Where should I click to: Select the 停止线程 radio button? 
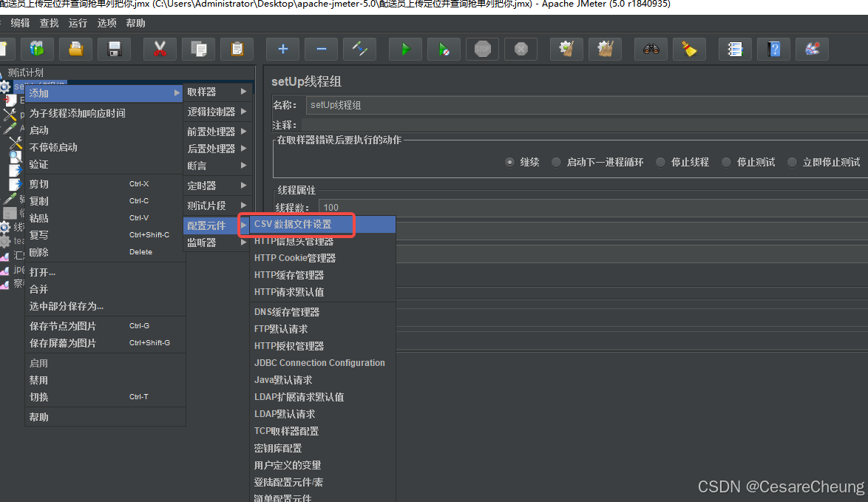pos(660,162)
